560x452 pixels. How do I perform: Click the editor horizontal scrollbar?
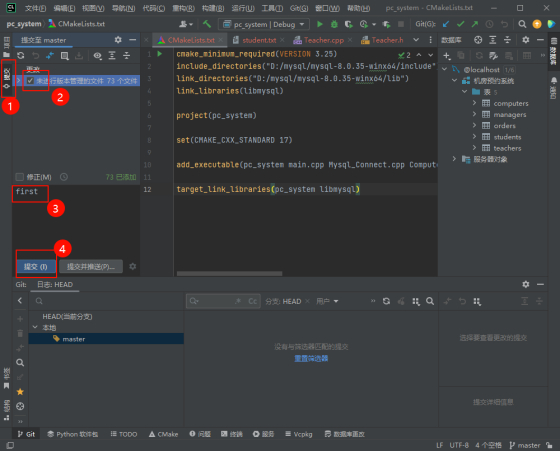point(229,273)
